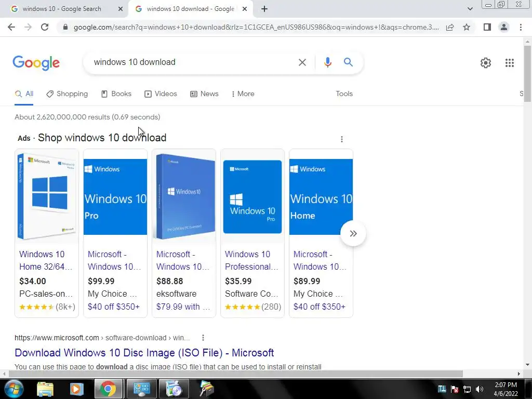Close the 'windows 10 download' tab
The image size is (532, 399).
click(244, 9)
